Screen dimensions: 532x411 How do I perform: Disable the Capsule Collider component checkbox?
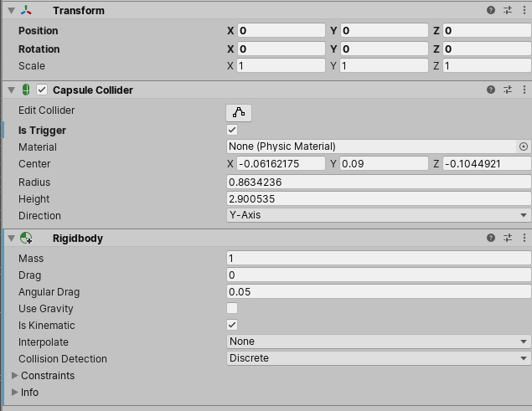tap(42, 90)
